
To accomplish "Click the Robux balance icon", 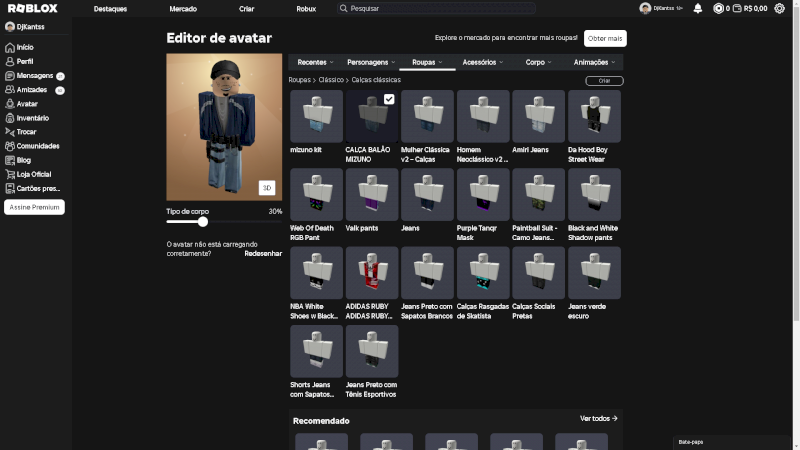I will 718,8.
